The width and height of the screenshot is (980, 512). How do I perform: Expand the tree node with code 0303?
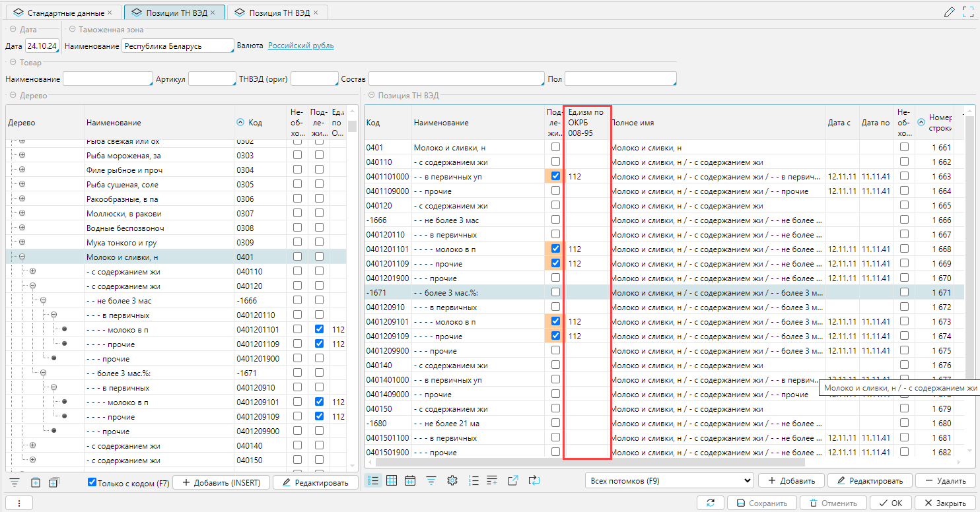coord(22,156)
